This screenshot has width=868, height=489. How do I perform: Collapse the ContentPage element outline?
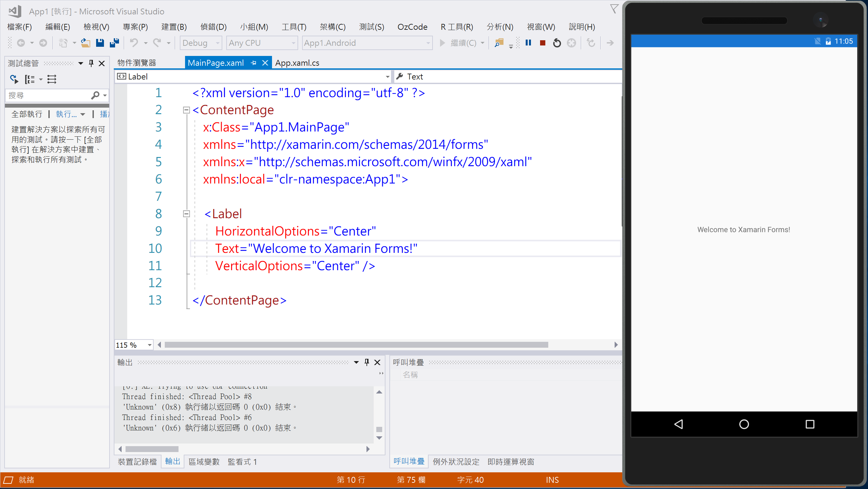186,110
